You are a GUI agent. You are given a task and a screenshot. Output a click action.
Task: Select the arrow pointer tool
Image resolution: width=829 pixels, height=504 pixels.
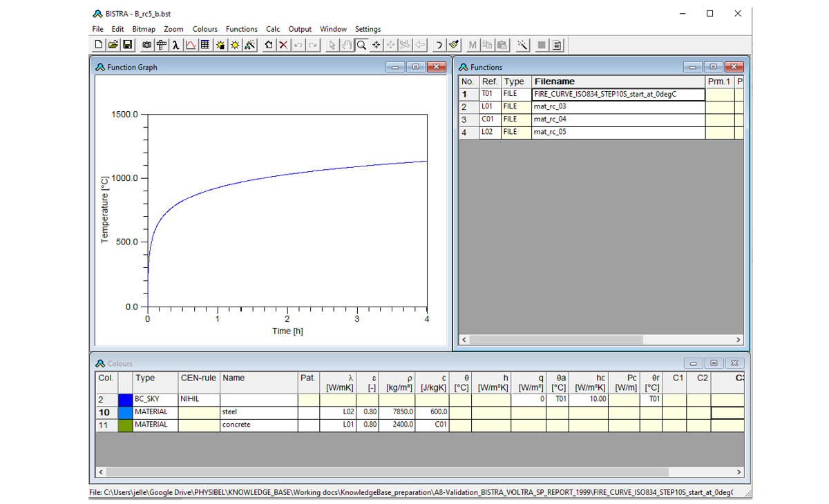pos(332,45)
